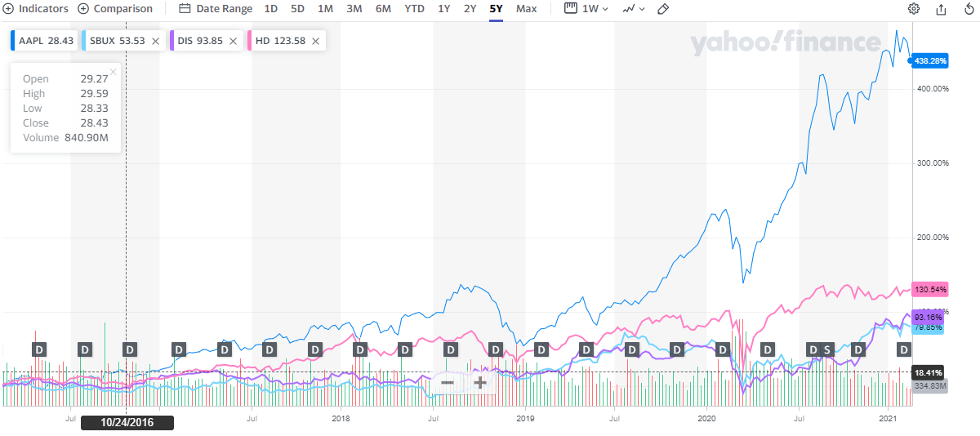Click the 130.54% HD price label
980x436 pixels.
coord(929,289)
